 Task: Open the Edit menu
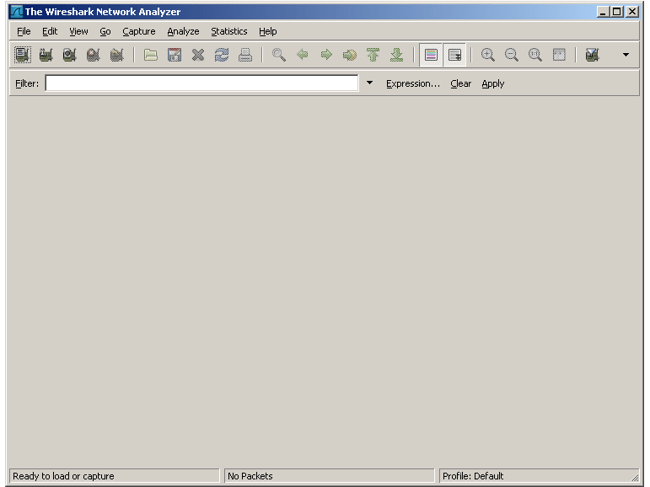tap(49, 31)
